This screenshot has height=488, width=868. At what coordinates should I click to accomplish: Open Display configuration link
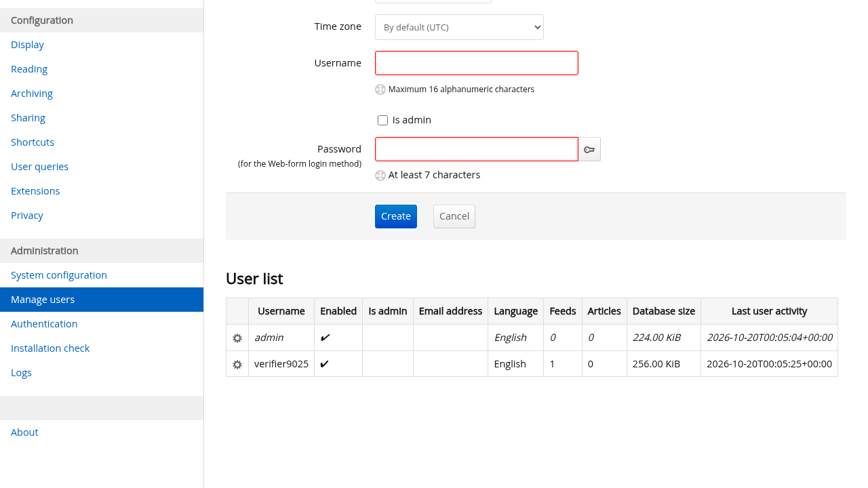click(27, 45)
